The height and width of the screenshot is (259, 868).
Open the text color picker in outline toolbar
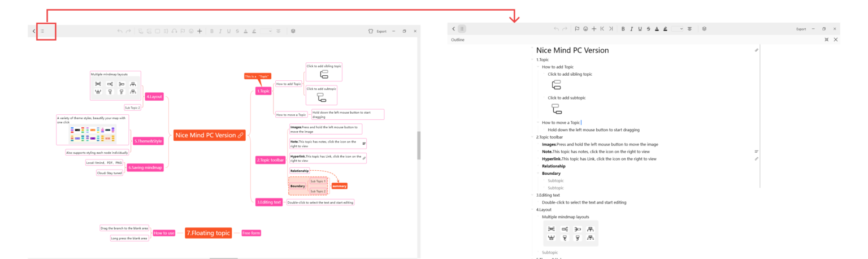(x=657, y=29)
